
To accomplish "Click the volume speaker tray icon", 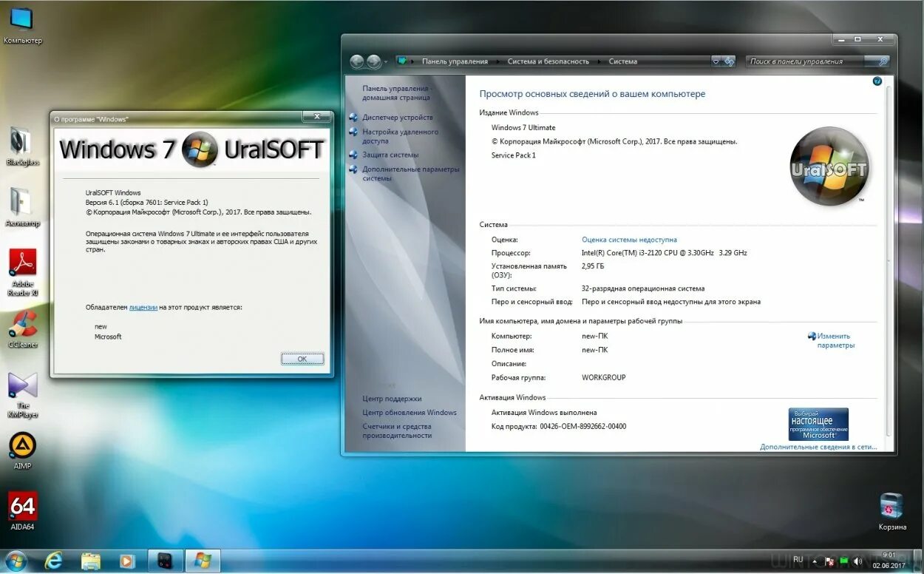I will (857, 562).
